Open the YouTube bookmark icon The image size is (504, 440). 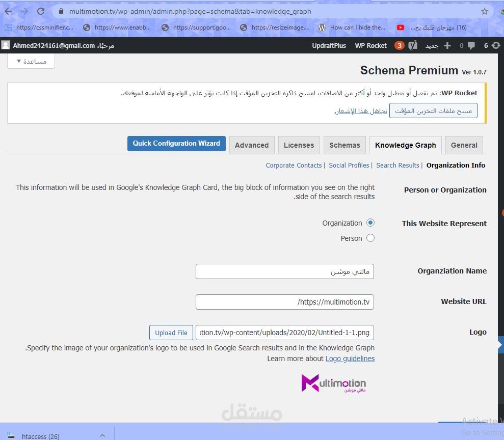[x=400, y=28]
